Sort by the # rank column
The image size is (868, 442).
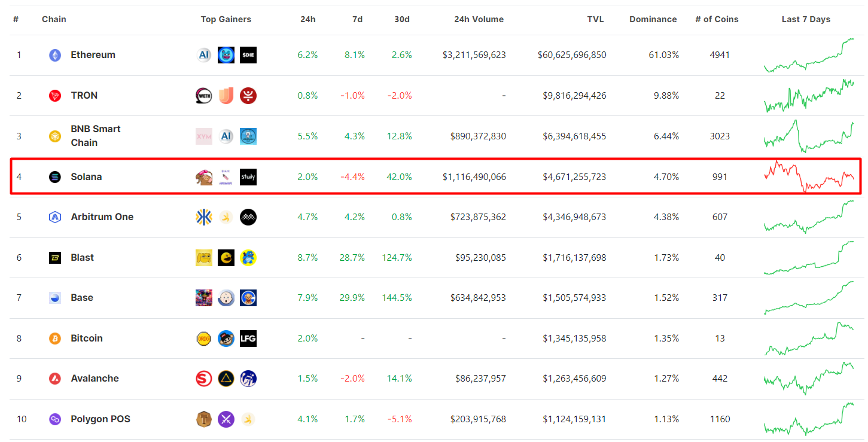click(16, 19)
